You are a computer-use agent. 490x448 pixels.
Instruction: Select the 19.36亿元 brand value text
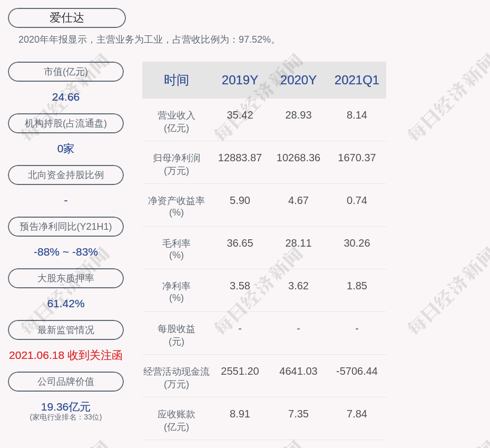tap(66, 407)
